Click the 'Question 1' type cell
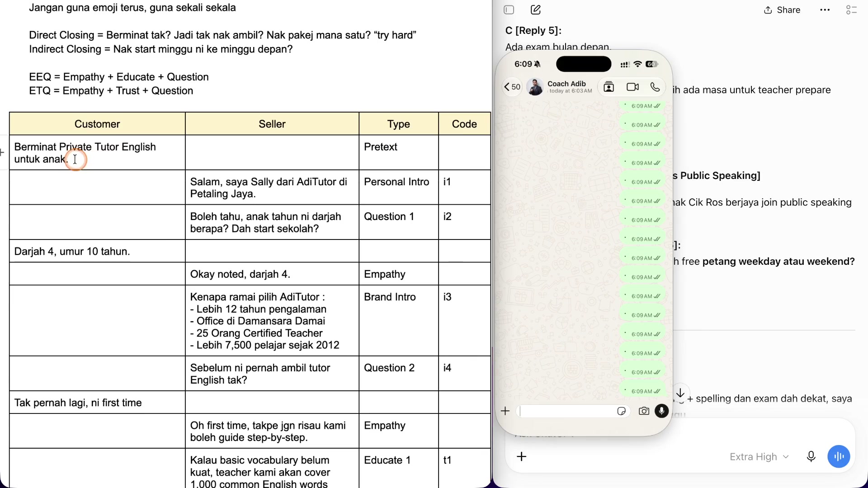This screenshot has width=868, height=488. 399,222
